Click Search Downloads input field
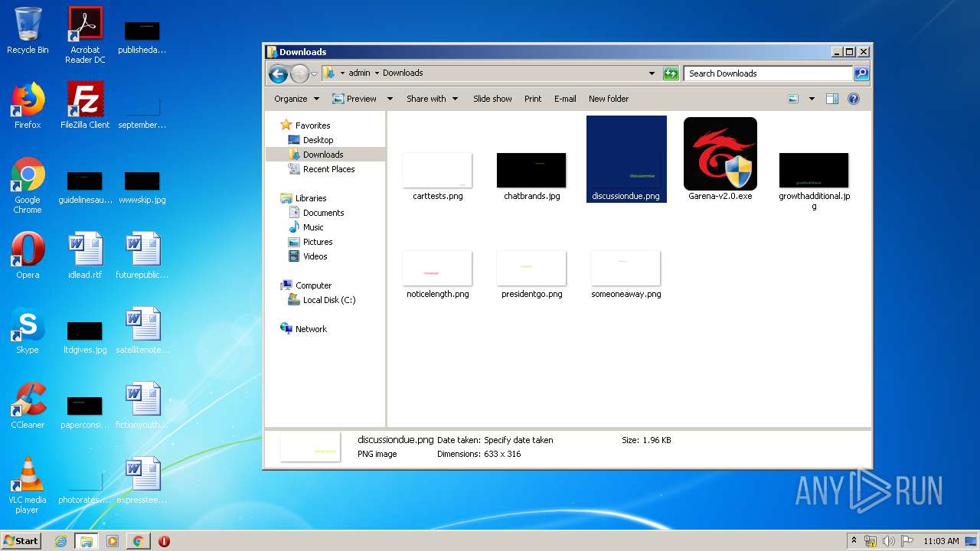This screenshot has height=551, width=980. [x=768, y=73]
